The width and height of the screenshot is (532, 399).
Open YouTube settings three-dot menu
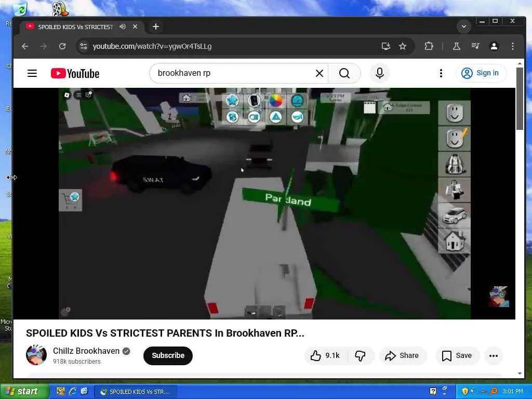click(441, 73)
